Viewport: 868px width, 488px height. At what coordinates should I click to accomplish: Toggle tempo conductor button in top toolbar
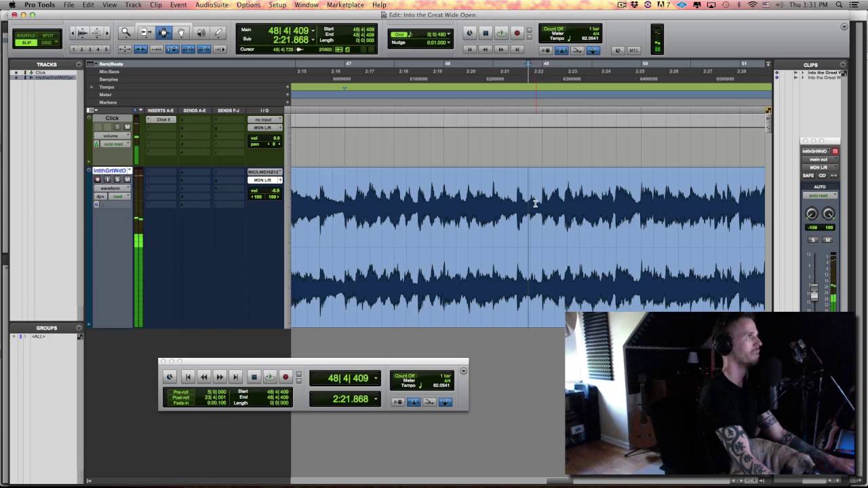[x=593, y=50]
